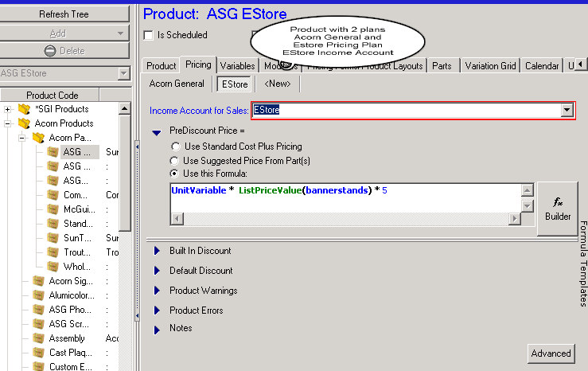
Task: Select the Alumicolor... tree row text
Action: coord(72,295)
